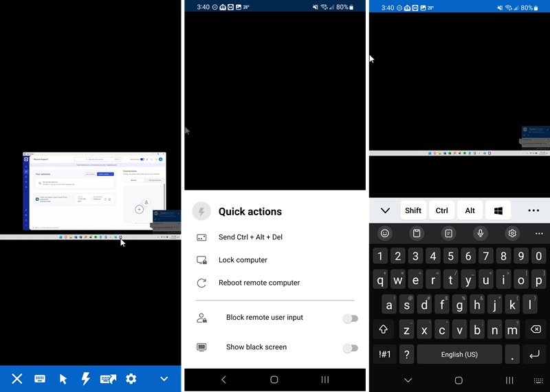Tap the keyboard enter key
The image size is (550, 392).
pos(535,354)
